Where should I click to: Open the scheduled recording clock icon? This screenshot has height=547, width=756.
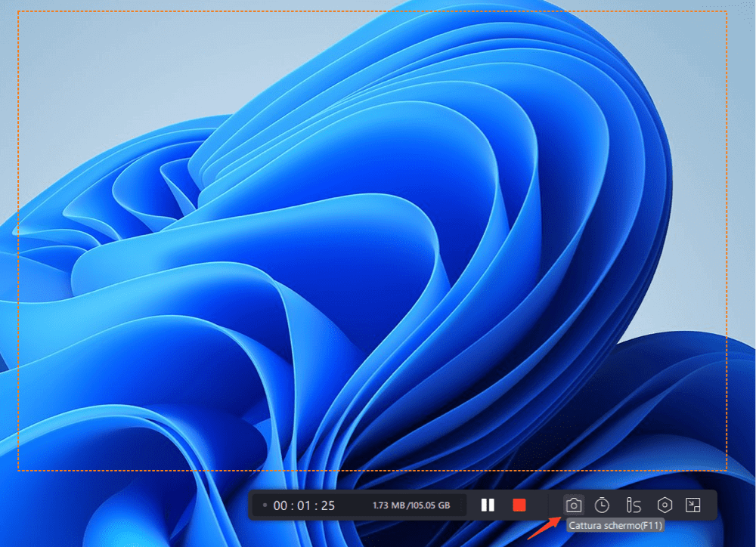point(602,505)
